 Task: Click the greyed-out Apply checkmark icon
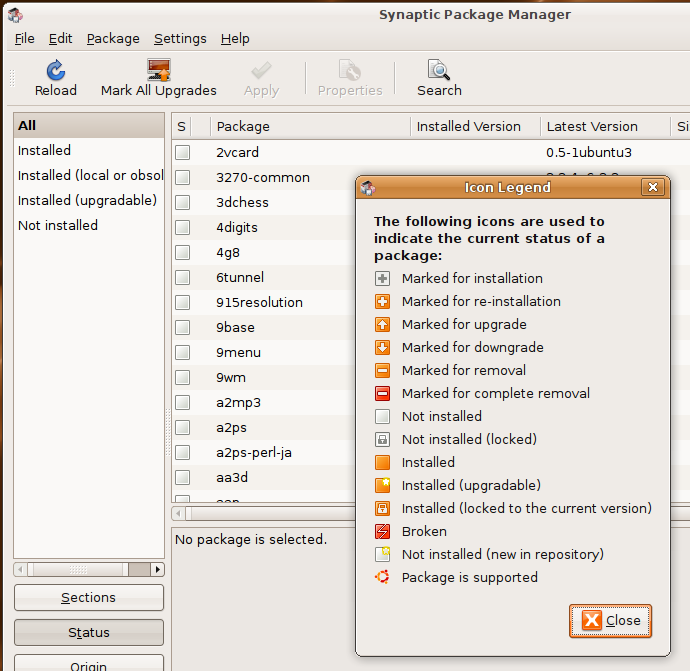(x=261, y=70)
